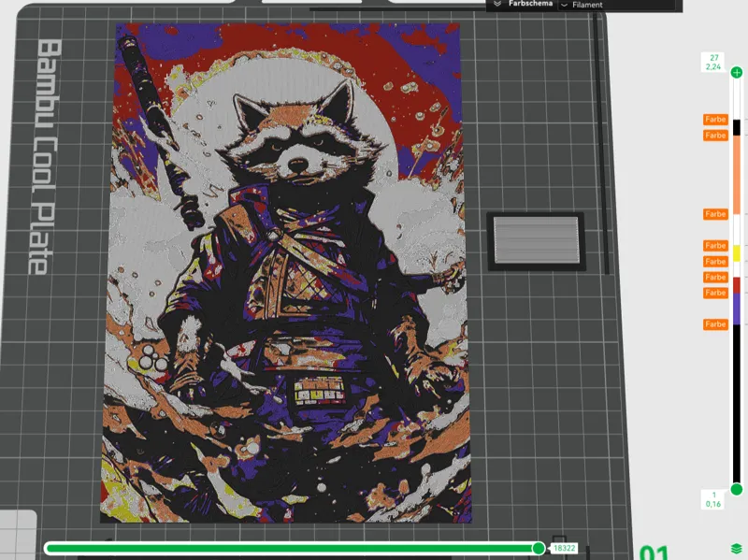Click the green layers icon at bottom right
The image size is (748, 560).
[x=736, y=549]
